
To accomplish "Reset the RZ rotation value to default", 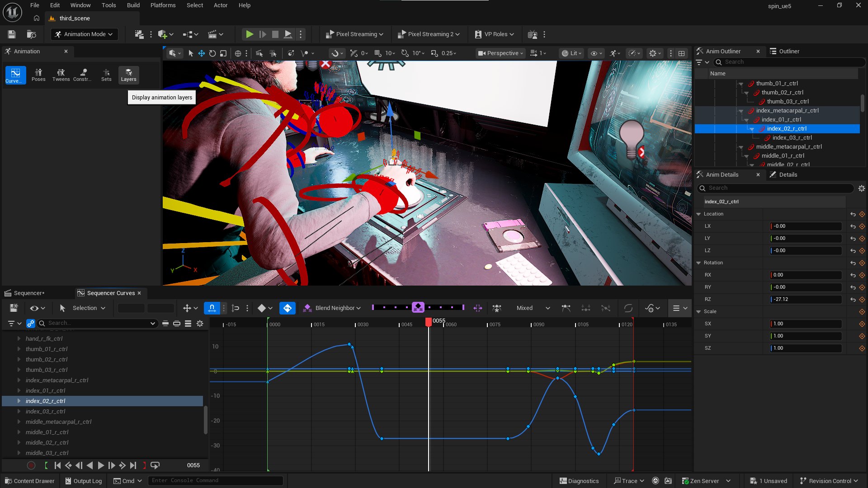I will point(853,300).
